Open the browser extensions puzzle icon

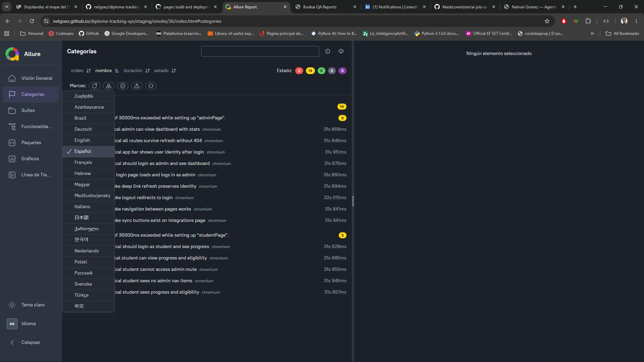(x=588, y=21)
